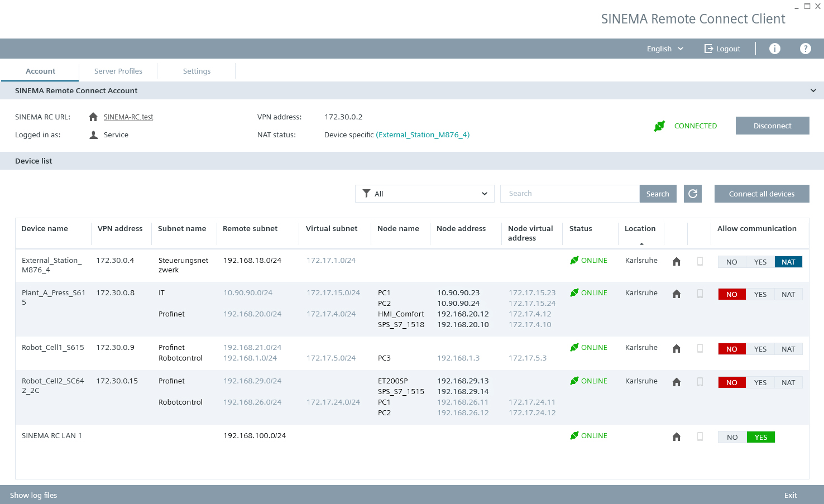
Task: Open the device filter dropdown showing All
Action: click(424, 194)
